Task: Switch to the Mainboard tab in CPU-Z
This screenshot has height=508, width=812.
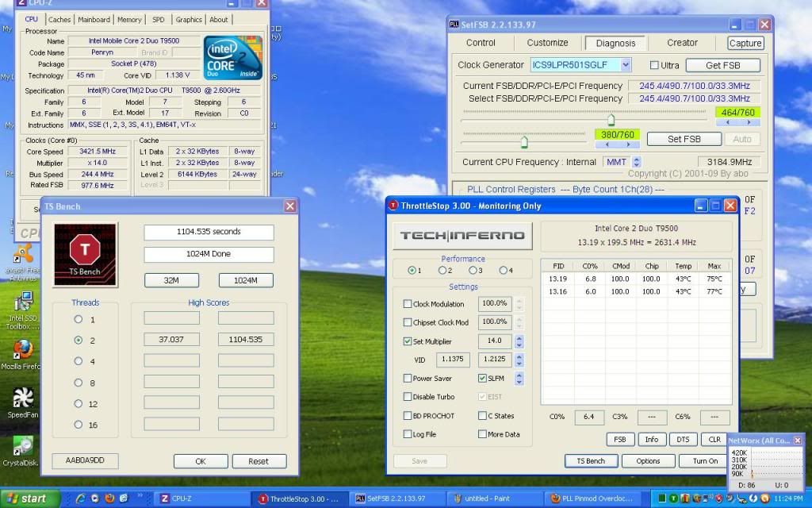Action: pyautogui.click(x=94, y=20)
